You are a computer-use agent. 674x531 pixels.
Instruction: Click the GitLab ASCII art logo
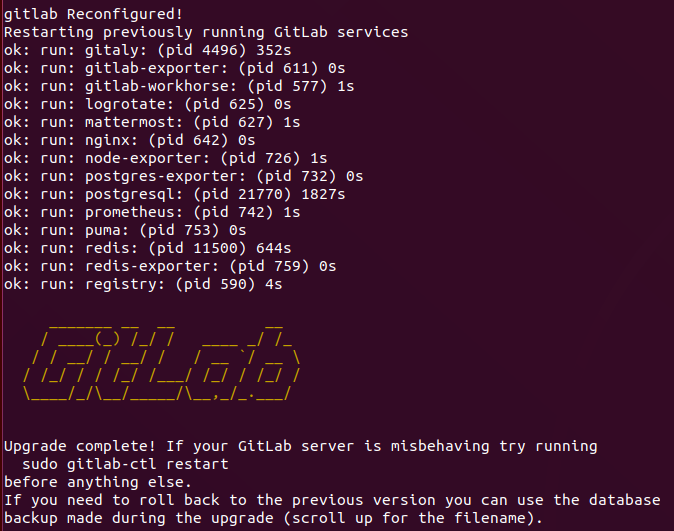[161, 362]
